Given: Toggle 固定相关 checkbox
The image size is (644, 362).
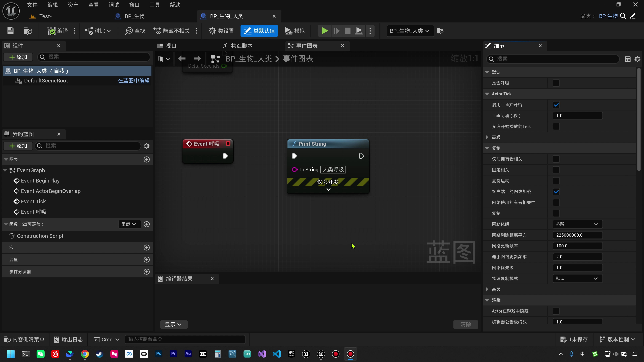Looking at the screenshot, I should click(x=556, y=170).
